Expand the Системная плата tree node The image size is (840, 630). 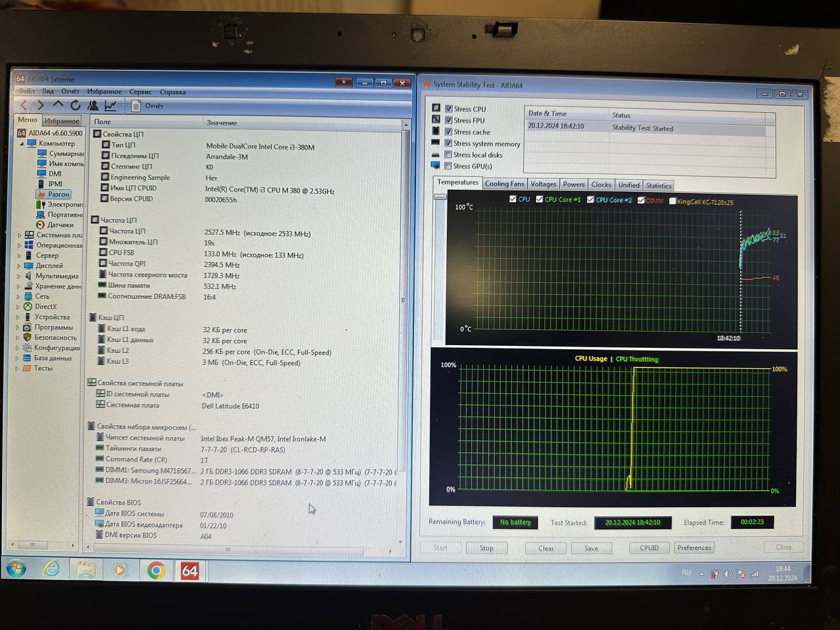(x=18, y=235)
